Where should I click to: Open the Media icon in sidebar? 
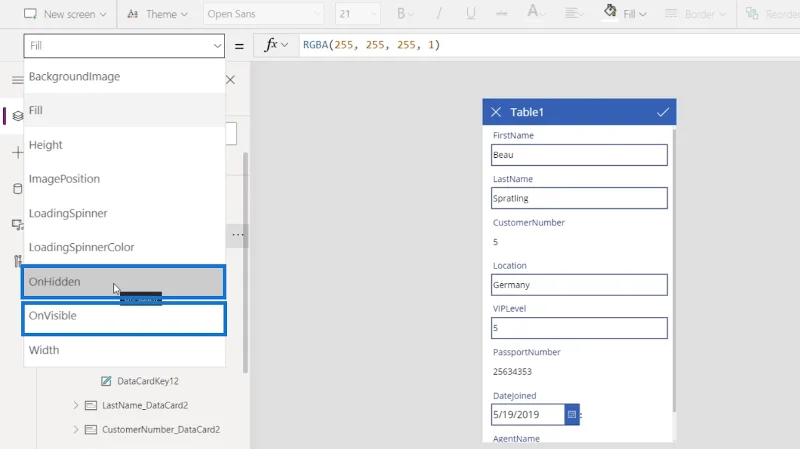(17, 225)
